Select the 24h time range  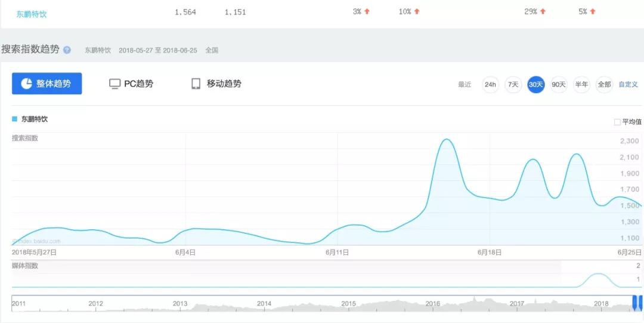point(490,84)
